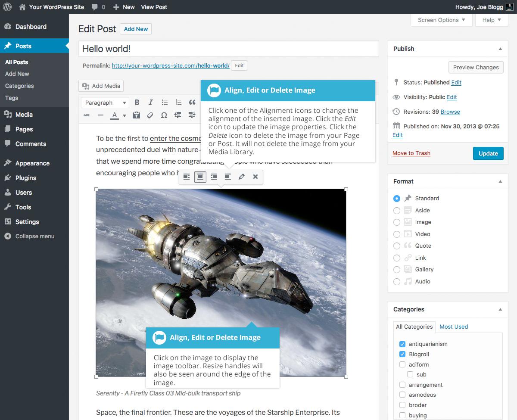The height and width of the screenshot is (420, 517).
Task: Open the comments bubble in admin bar
Action: [x=98, y=7]
